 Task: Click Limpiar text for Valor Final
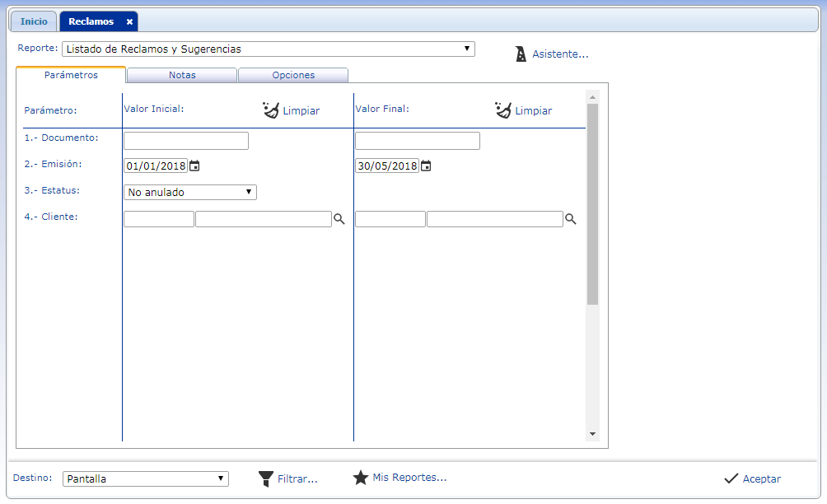pyautogui.click(x=533, y=110)
